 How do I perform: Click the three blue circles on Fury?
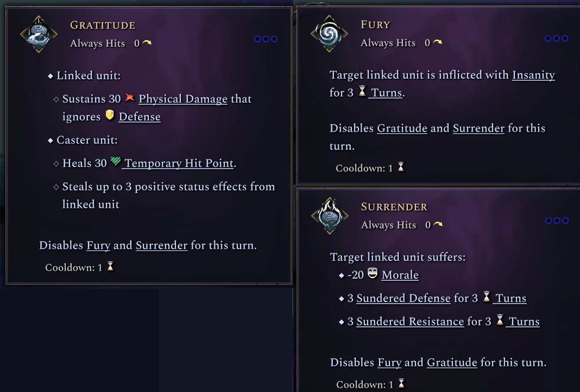point(556,38)
